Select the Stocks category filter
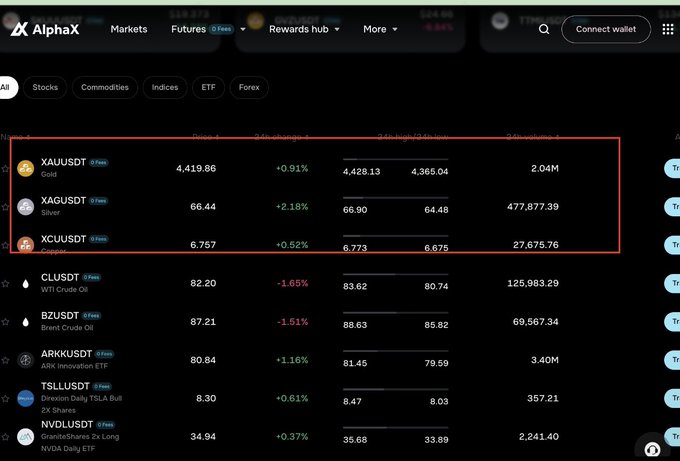 [45, 87]
